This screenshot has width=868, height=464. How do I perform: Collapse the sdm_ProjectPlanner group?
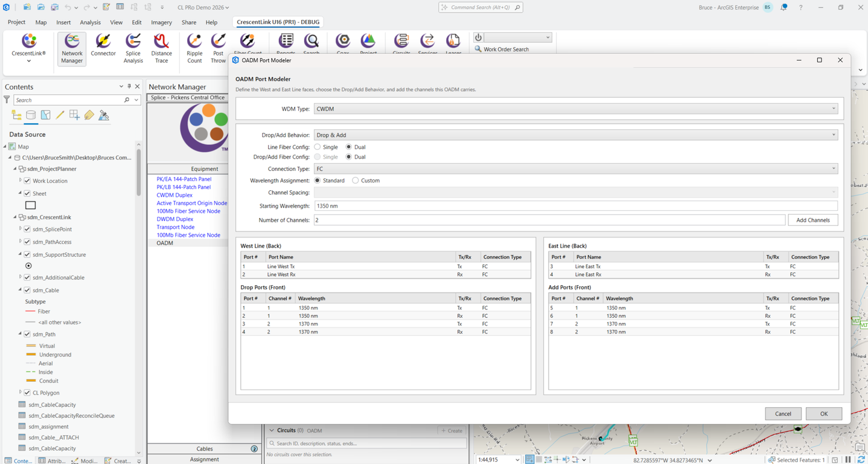(x=15, y=169)
